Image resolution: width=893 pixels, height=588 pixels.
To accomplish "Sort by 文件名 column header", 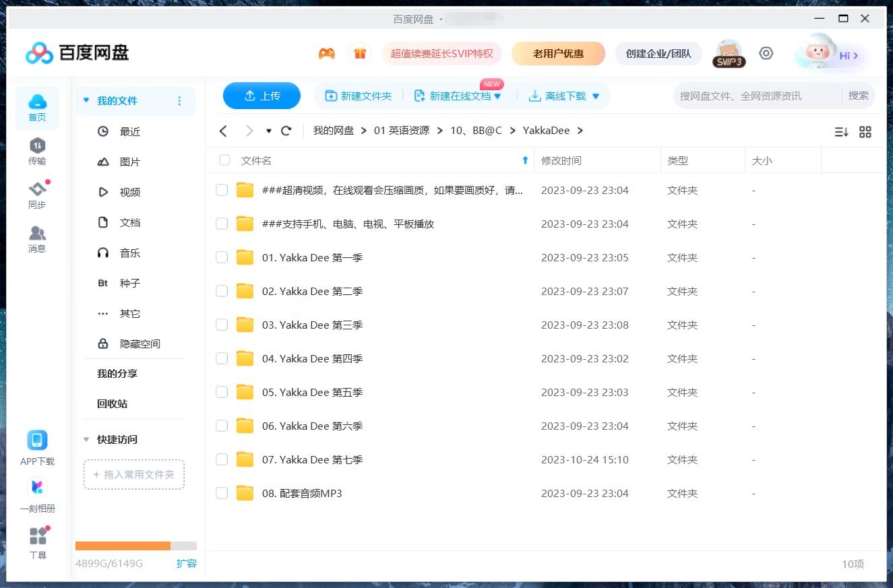I will 256,160.
